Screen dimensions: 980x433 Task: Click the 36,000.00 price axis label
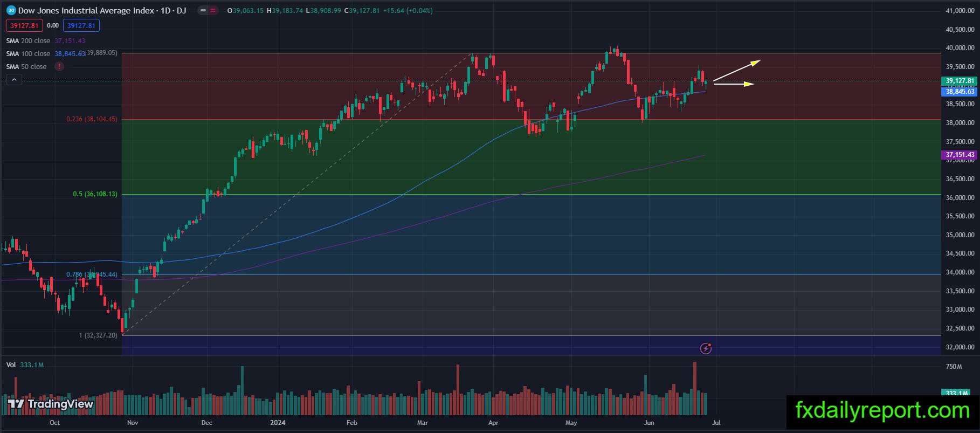coord(960,197)
